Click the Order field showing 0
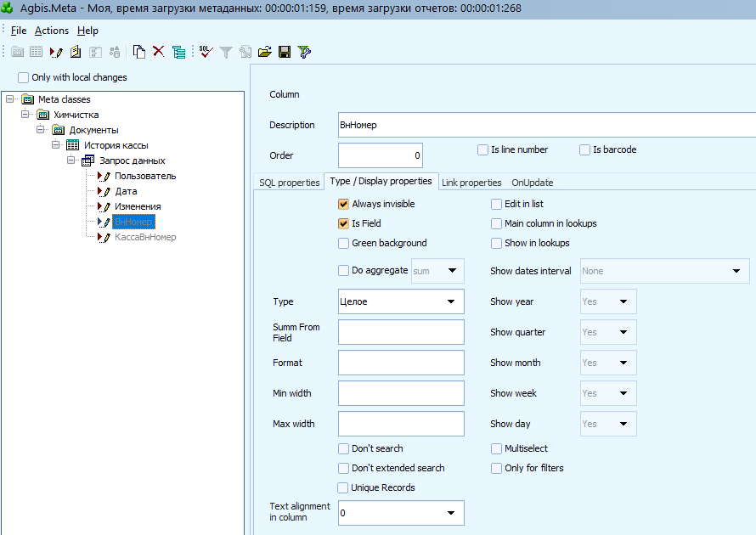This screenshot has width=756, height=535. [381, 155]
